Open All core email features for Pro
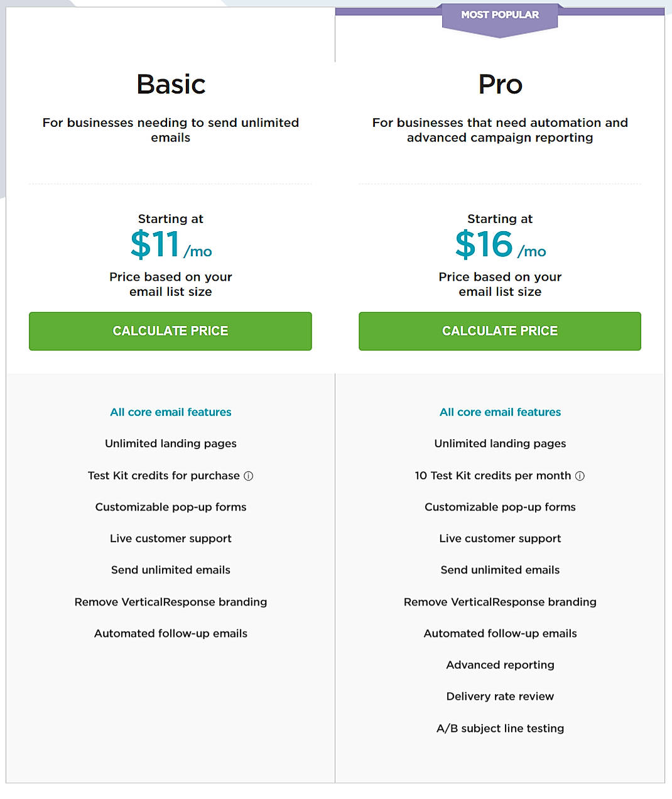The width and height of the screenshot is (672, 799). click(499, 412)
